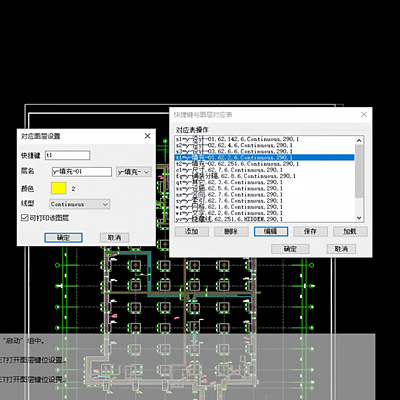Select the sy row in the list
Image resolution: width=400 pixels, height=400 pixels.
coord(265,201)
